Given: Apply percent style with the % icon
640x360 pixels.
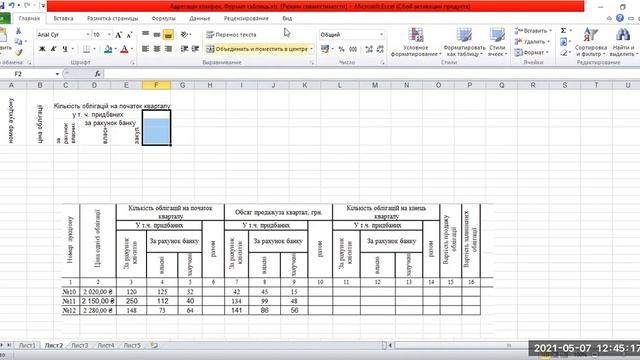Looking at the screenshot, I should [341, 49].
